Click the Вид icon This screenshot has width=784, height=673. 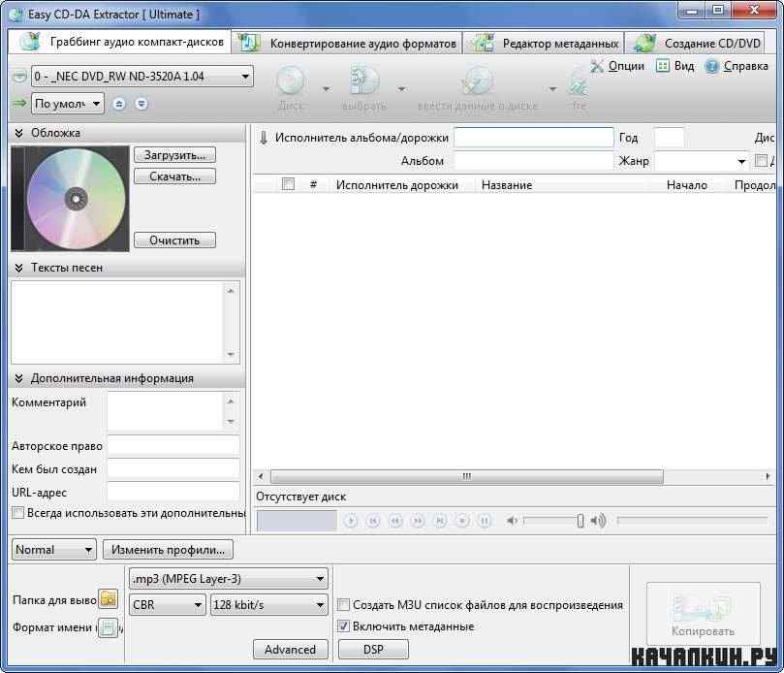point(663,66)
